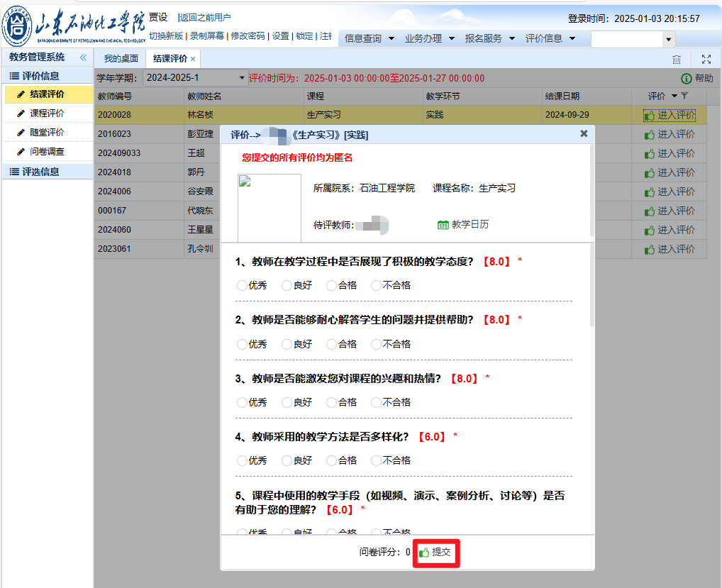The image size is (722, 588).
Task: Collapse the 教务管理系统 sidebar panel
Action: pyautogui.click(x=83, y=57)
